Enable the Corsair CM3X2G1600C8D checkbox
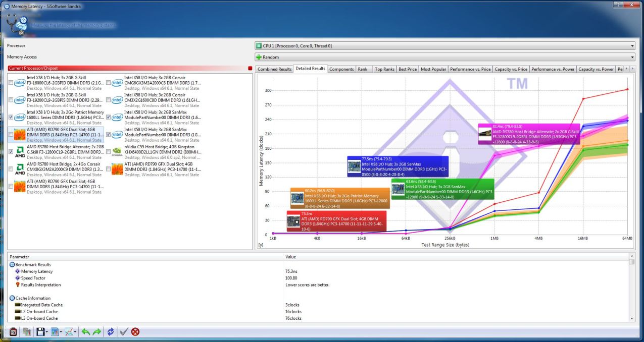Screen dimensions: 644x342 click(x=109, y=100)
